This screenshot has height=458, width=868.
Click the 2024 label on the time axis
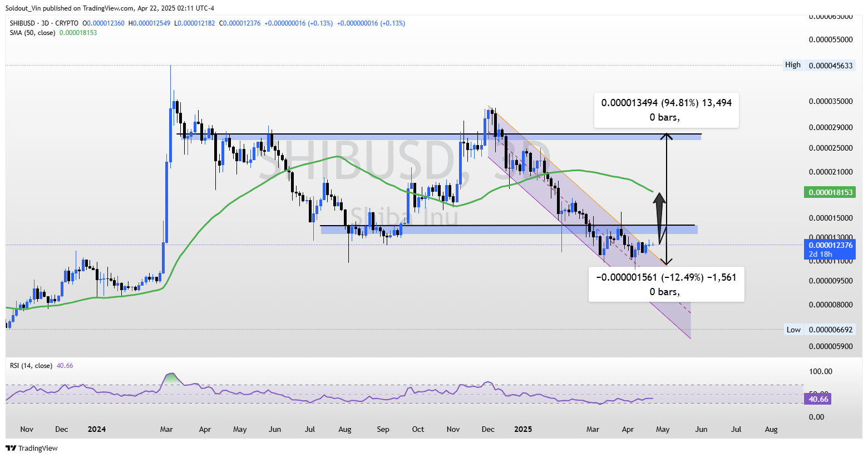[x=97, y=429]
